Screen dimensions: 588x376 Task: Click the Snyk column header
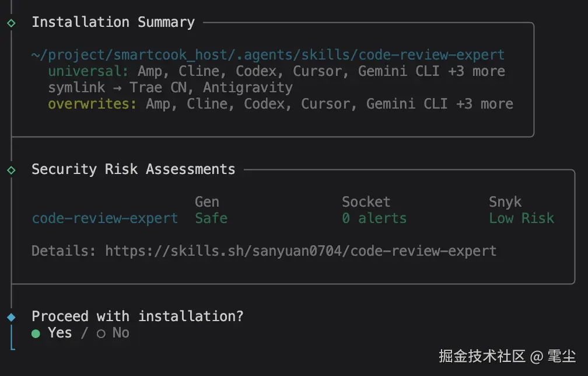[x=505, y=202]
